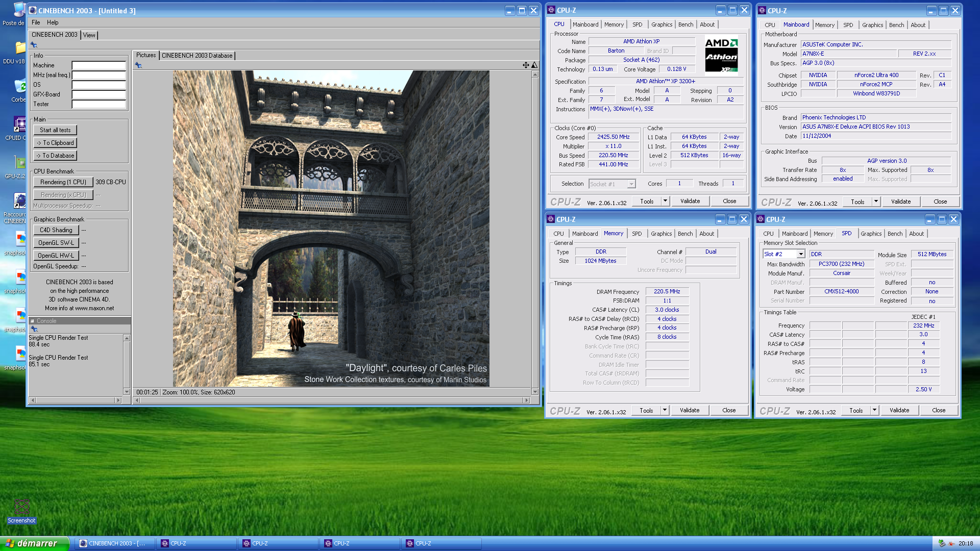Open the Help menu in CINEBENCH
This screenshot has height=551, width=980.
53,22
